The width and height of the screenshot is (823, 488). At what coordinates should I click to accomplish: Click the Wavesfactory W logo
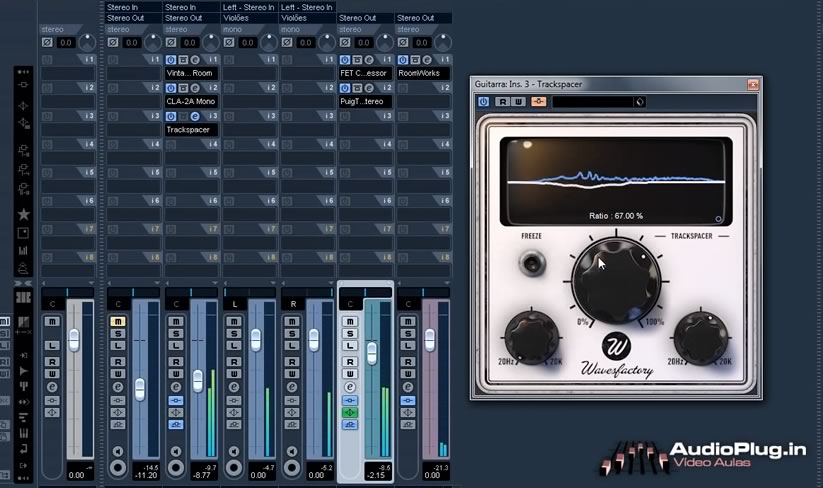click(x=616, y=346)
